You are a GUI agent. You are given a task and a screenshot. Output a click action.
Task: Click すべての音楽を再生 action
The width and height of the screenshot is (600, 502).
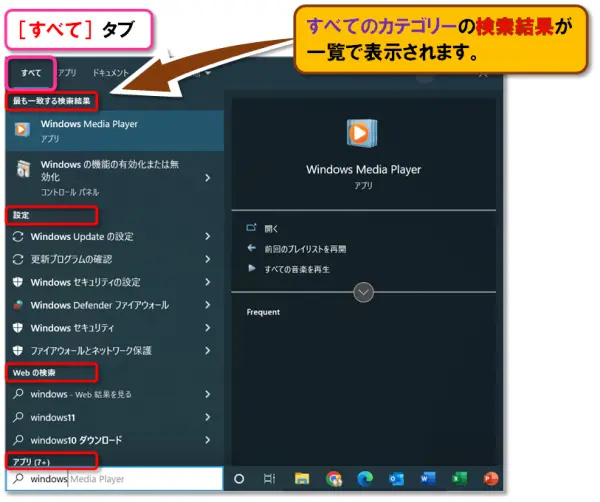point(297,269)
